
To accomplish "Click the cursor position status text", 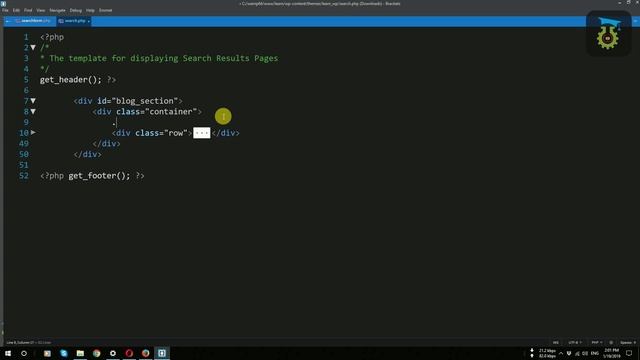I will click(29, 342).
